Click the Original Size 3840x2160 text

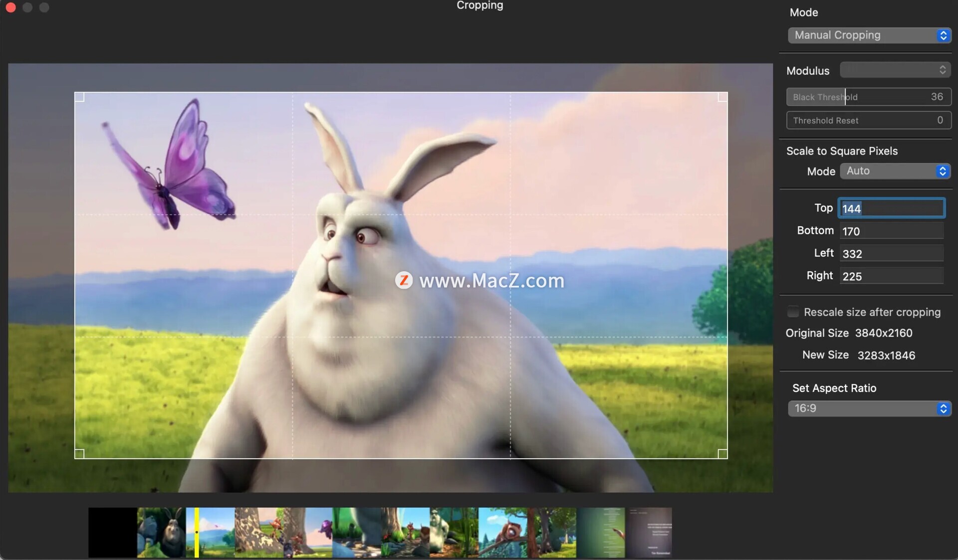(x=849, y=333)
